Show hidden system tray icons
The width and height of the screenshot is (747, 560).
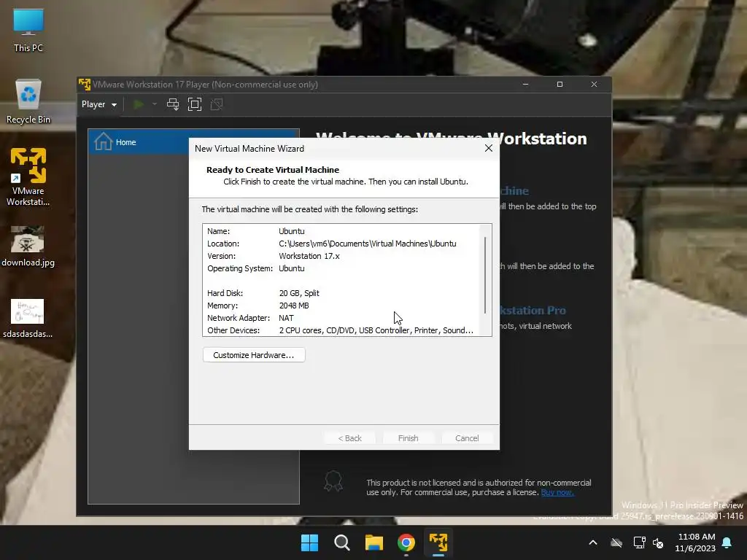(x=593, y=542)
